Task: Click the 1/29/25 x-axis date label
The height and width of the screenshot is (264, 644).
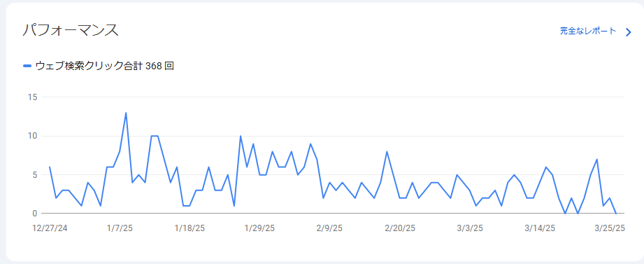Action: pos(259,228)
